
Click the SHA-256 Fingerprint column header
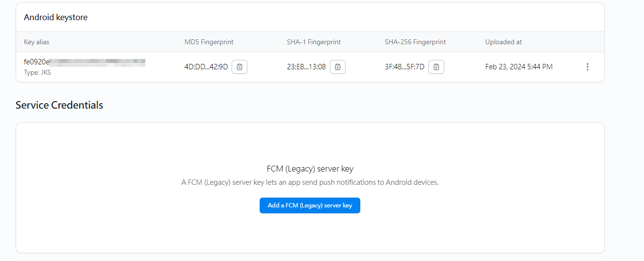click(x=415, y=42)
